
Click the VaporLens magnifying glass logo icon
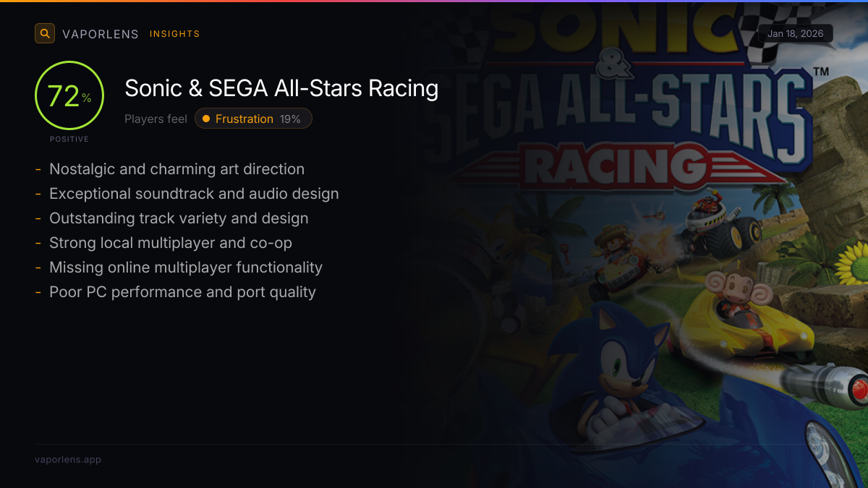pos(45,33)
